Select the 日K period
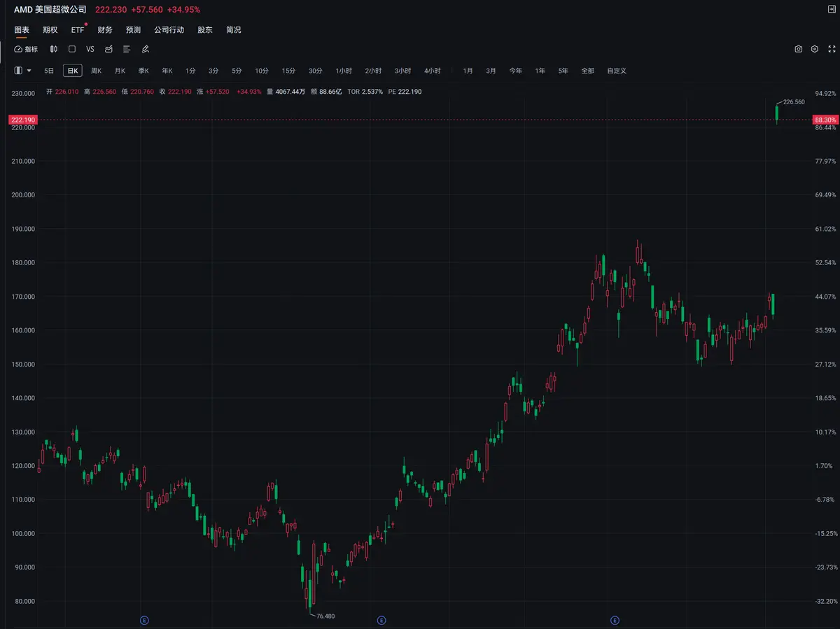The height and width of the screenshot is (629, 840). click(x=73, y=71)
